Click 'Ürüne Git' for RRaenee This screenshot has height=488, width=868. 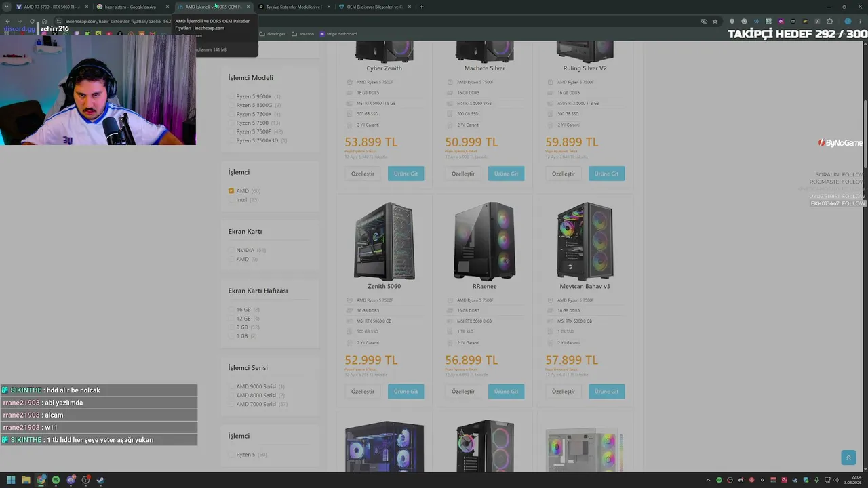coord(507,391)
